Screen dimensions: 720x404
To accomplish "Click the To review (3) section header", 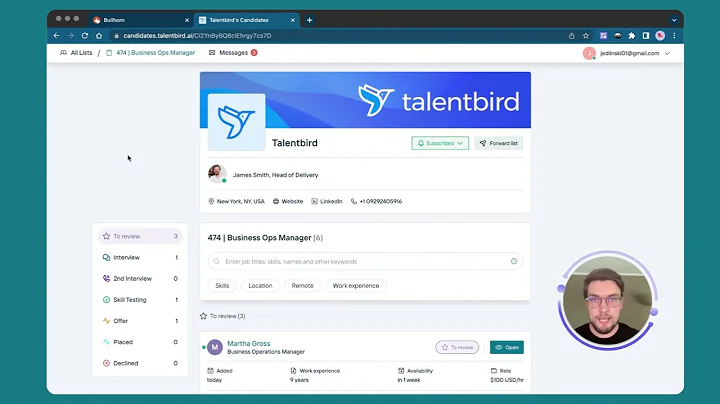I will pyautogui.click(x=223, y=316).
